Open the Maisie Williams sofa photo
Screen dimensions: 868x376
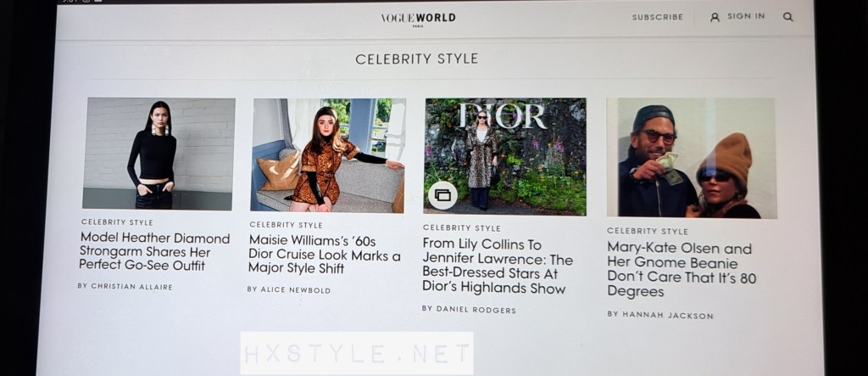point(328,155)
